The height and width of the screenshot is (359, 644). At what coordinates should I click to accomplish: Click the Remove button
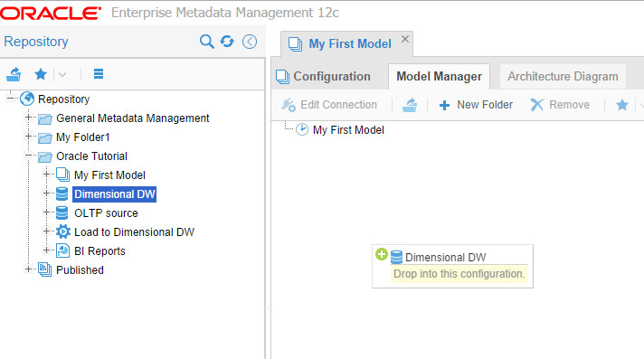coord(560,105)
